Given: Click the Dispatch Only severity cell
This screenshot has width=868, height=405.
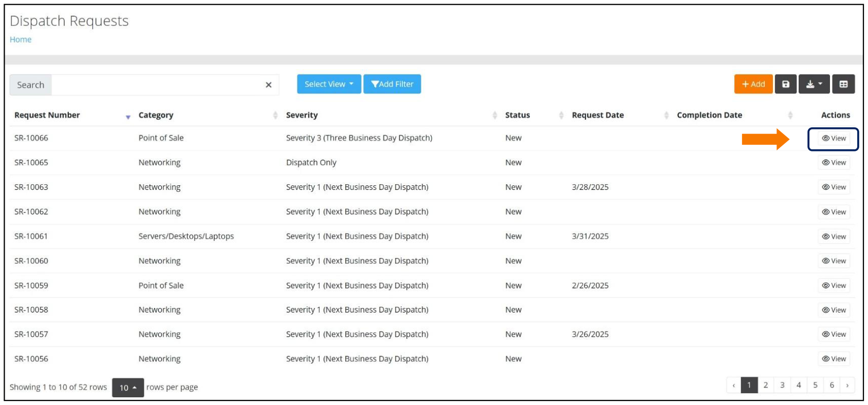Looking at the screenshot, I should [x=311, y=163].
